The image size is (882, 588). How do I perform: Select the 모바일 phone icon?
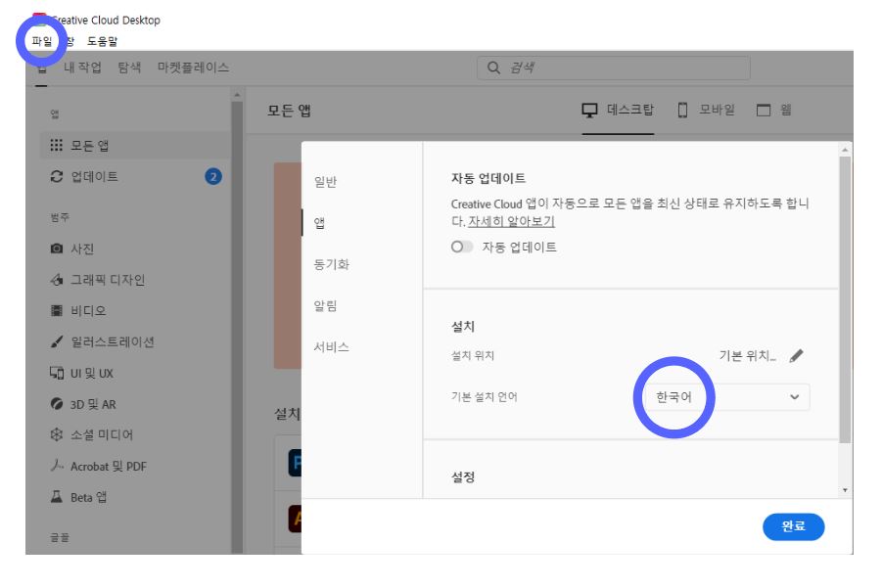(682, 111)
